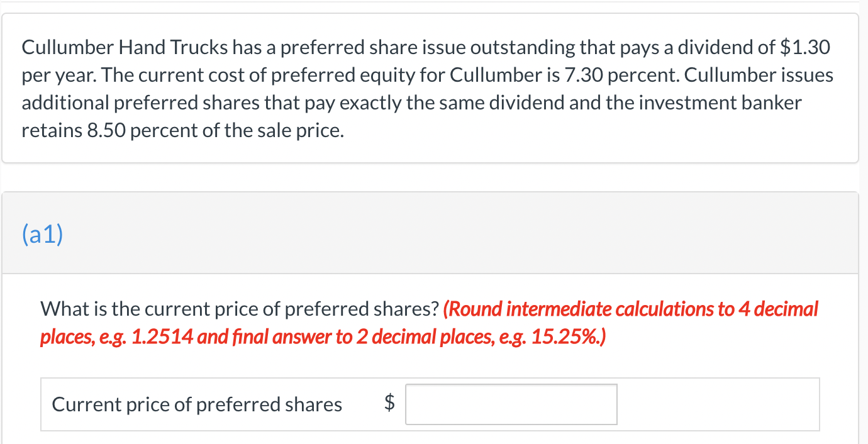Click the Current price of preferred shares input box

click(511, 404)
